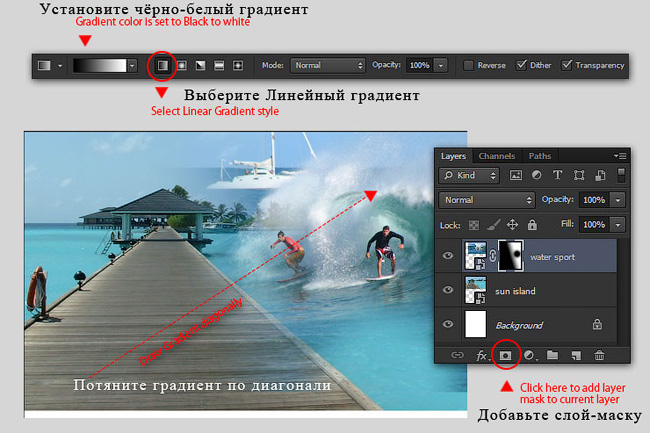Viewport: 650px width, 433px height.
Task: Open the gradient Mode dropdown
Action: tap(328, 65)
